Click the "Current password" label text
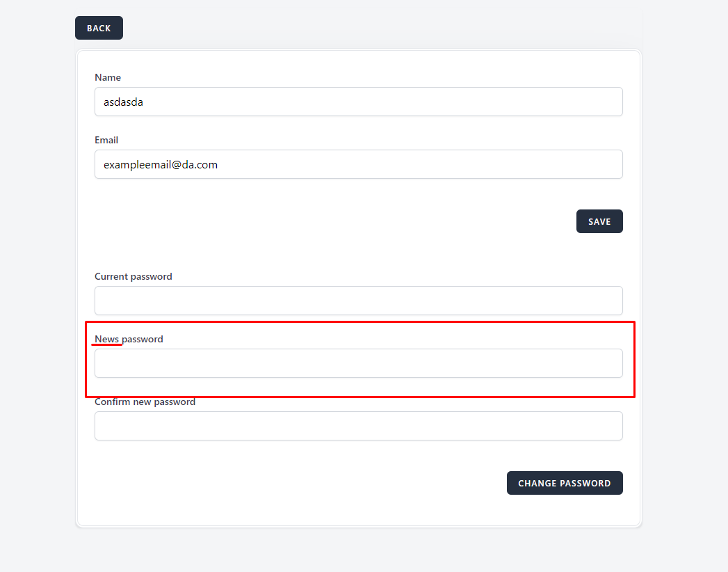The height and width of the screenshot is (572, 728). pos(134,276)
